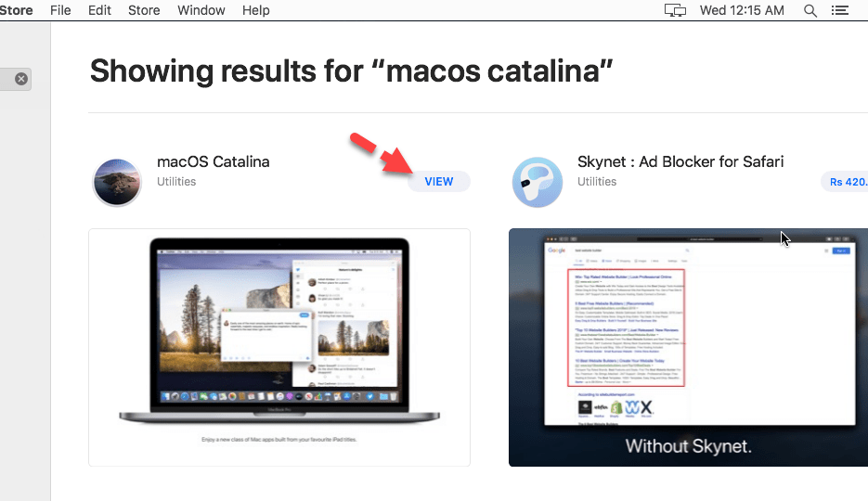
Task: Clear the search field with the x button
Action: [21, 80]
